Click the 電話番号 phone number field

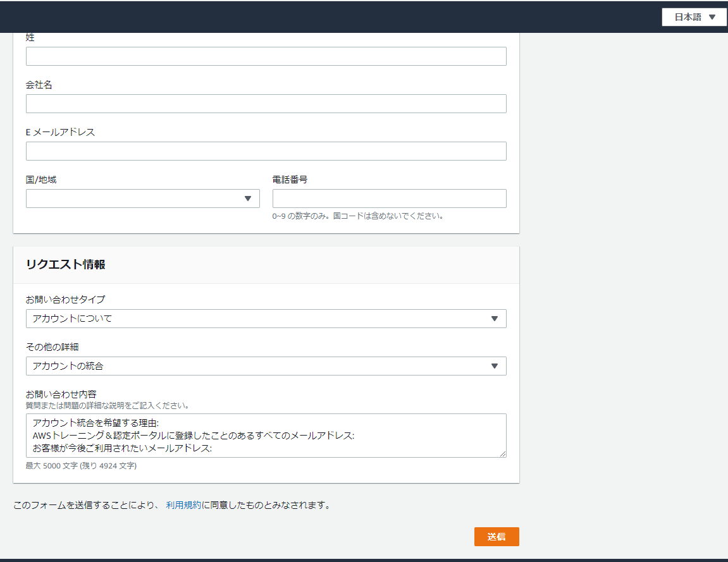(389, 198)
